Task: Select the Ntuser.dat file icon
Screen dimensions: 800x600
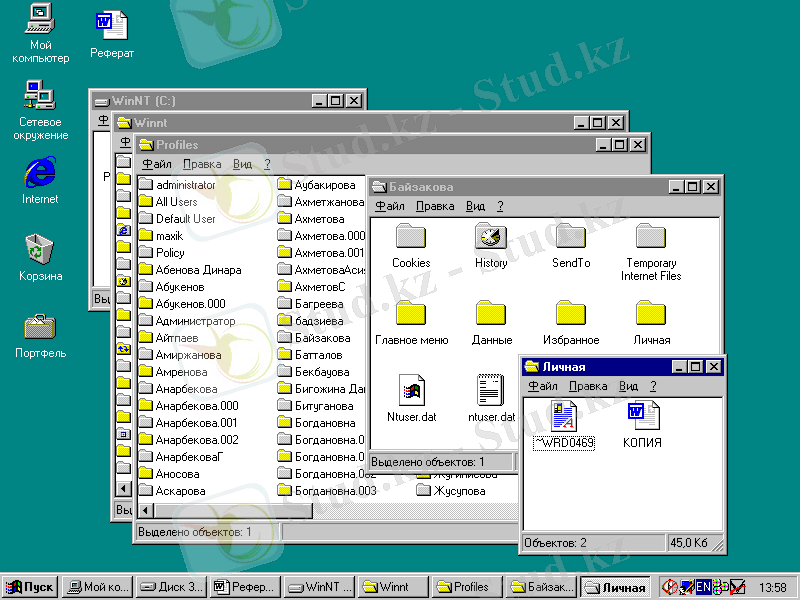Action: (x=411, y=390)
